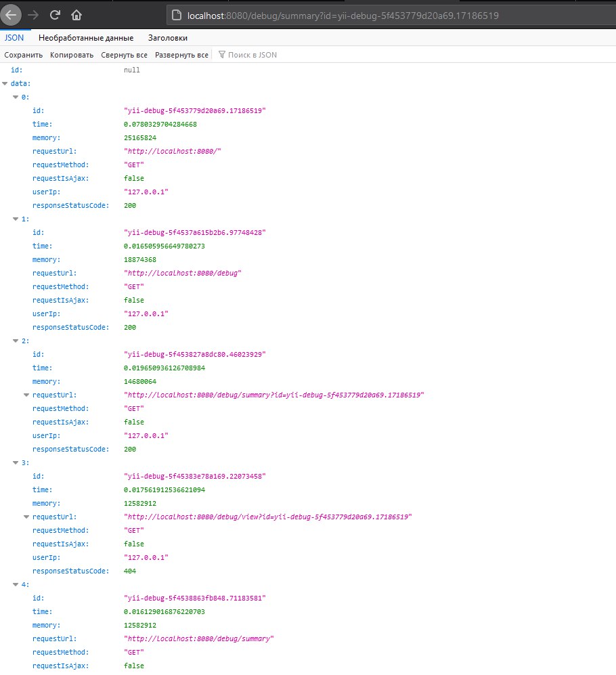Viewport: 616px width, 675px height.
Task: Collapse array item 3
Action: [16, 463]
